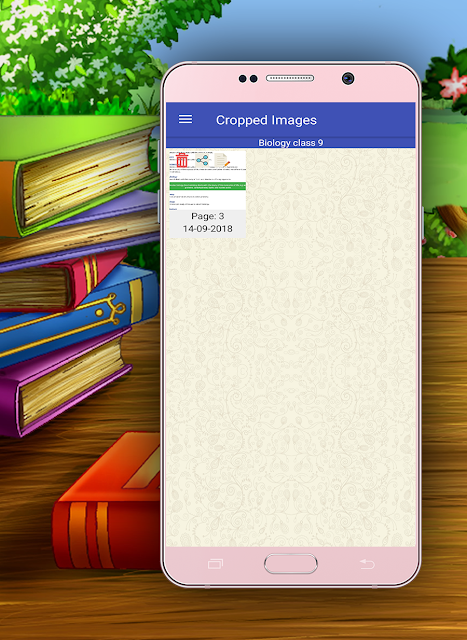Tap the phone's back arrow button
This screenshot has width=467, height=640.
[367, 564]
